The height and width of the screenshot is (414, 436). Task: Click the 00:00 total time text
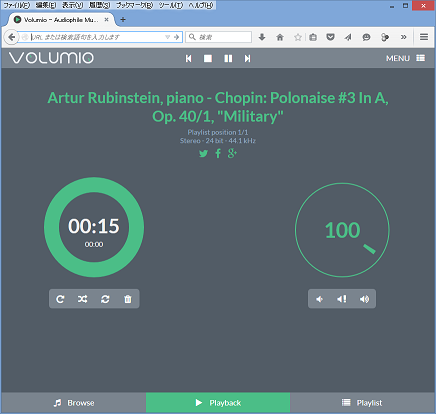[94, 244]
